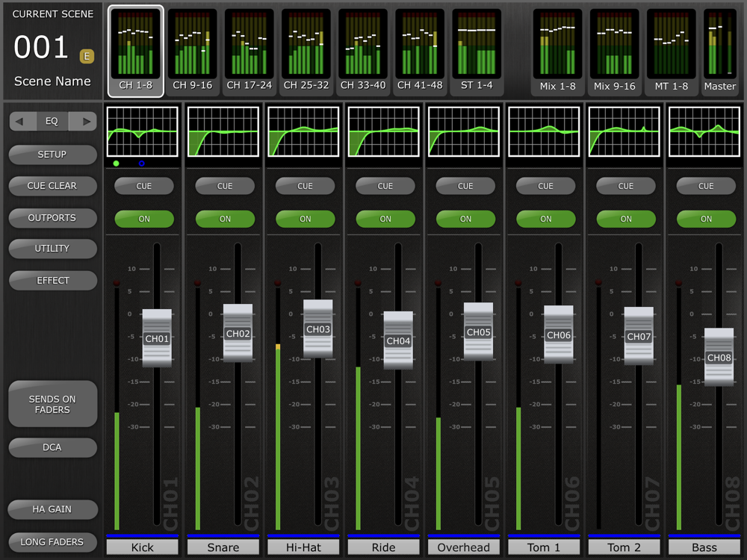Mute Kick channel with ON button
The height and width of the screenshot is (560, 747).
tap(144, 219)
